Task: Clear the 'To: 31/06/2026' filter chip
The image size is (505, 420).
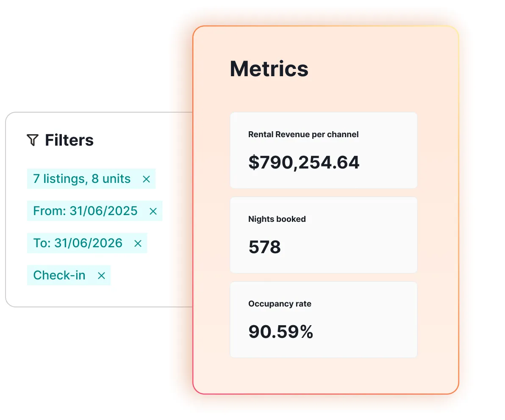Action: (138, 243)
